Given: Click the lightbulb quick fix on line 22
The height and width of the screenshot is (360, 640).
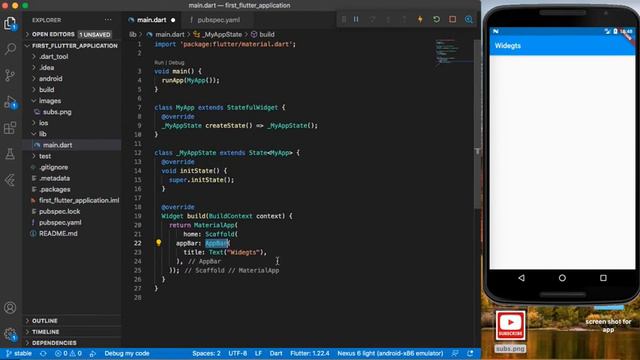Looking at the screenshot, I should click(x=158, y=243).
